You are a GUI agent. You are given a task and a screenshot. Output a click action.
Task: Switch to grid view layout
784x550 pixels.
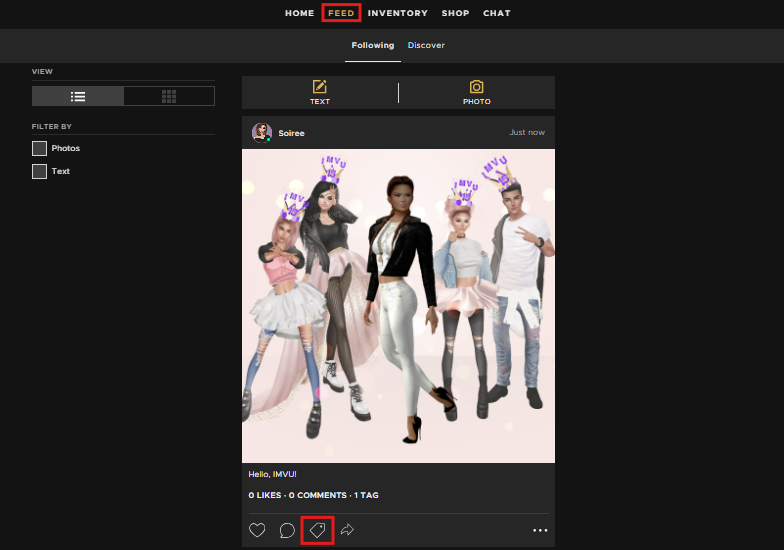(x=169, y=96)
